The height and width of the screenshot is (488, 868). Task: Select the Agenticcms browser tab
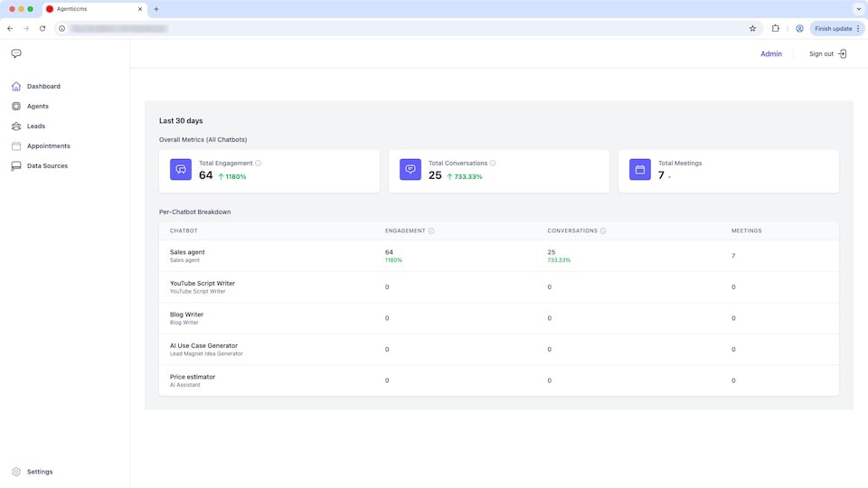[x=94, y=9]
